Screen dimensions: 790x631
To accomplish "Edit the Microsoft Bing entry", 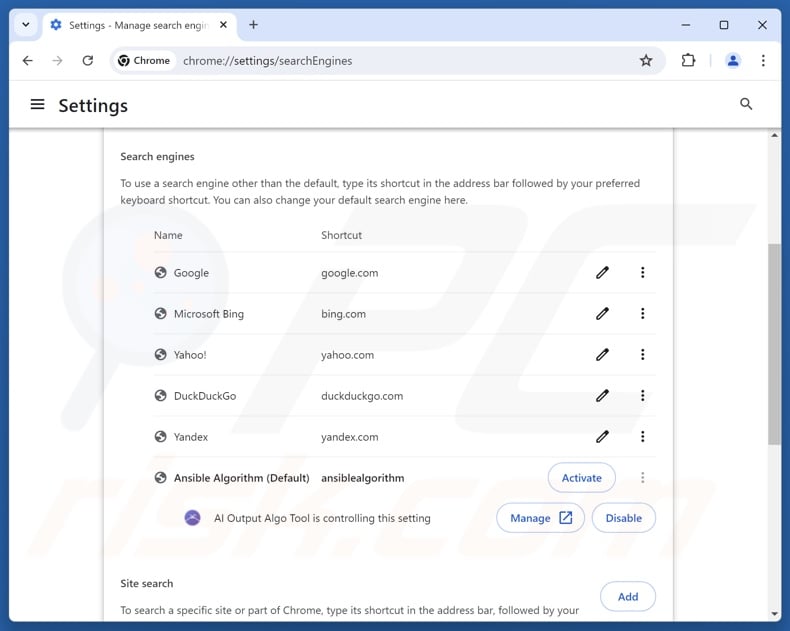I will (x=602, y=313).
